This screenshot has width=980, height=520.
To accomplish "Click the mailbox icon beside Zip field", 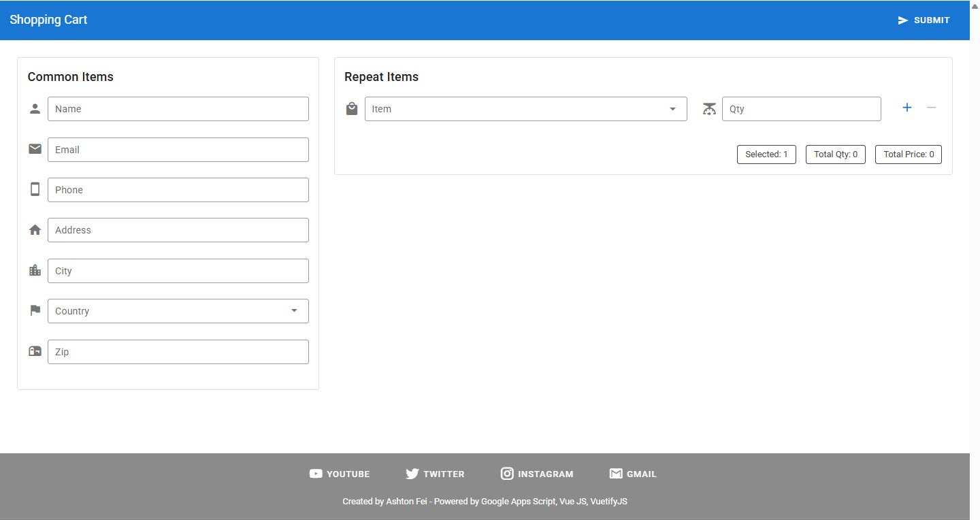I will [35, 351].
